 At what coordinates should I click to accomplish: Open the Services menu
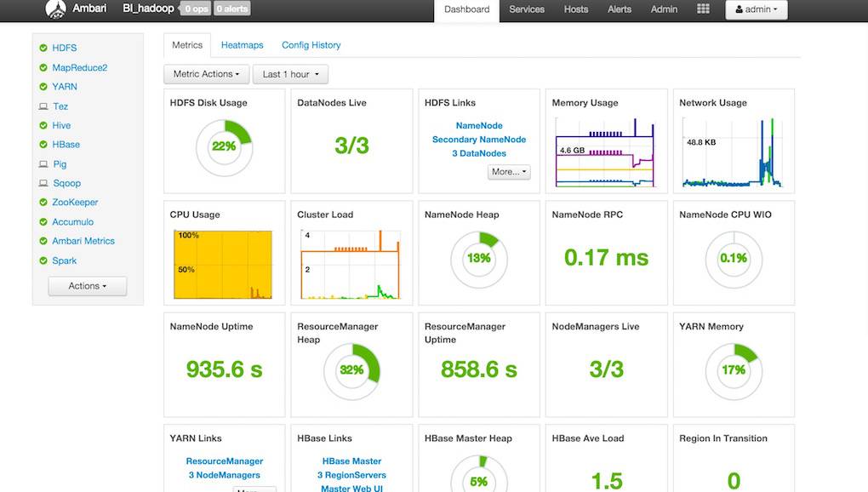tap(527, 9)
